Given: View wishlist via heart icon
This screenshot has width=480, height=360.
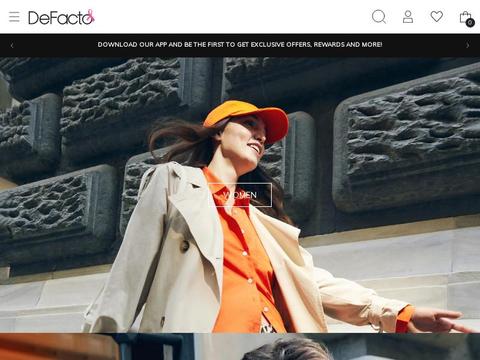Looking at the screenshot, I should 437,16.
